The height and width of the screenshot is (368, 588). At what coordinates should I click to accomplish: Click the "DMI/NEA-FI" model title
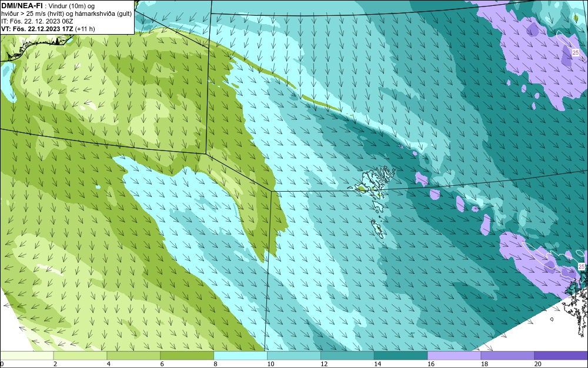coord(22,6)
